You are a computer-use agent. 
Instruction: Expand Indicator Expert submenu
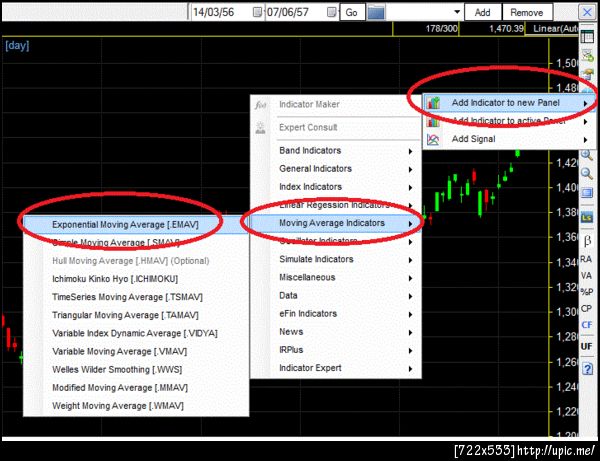(x=337, y=368)
